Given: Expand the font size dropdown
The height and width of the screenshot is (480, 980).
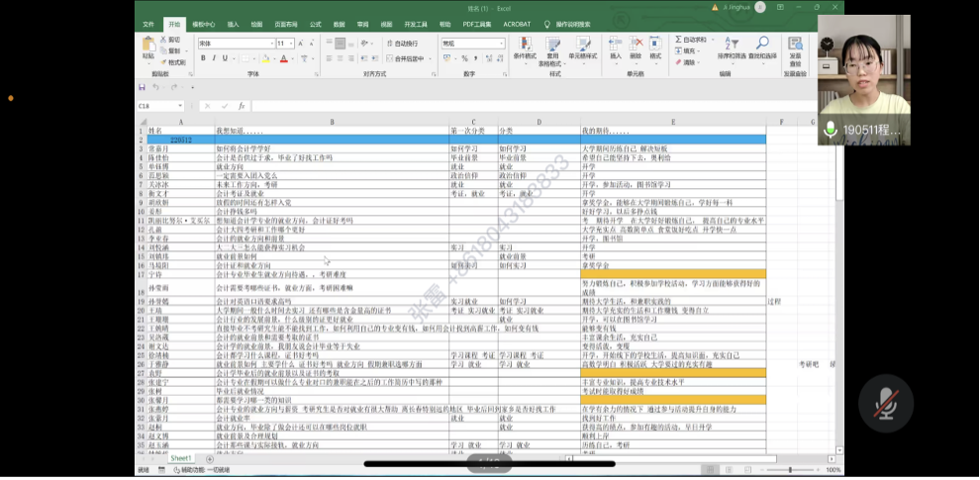Looking at the screenshot, I should point(291,44).
